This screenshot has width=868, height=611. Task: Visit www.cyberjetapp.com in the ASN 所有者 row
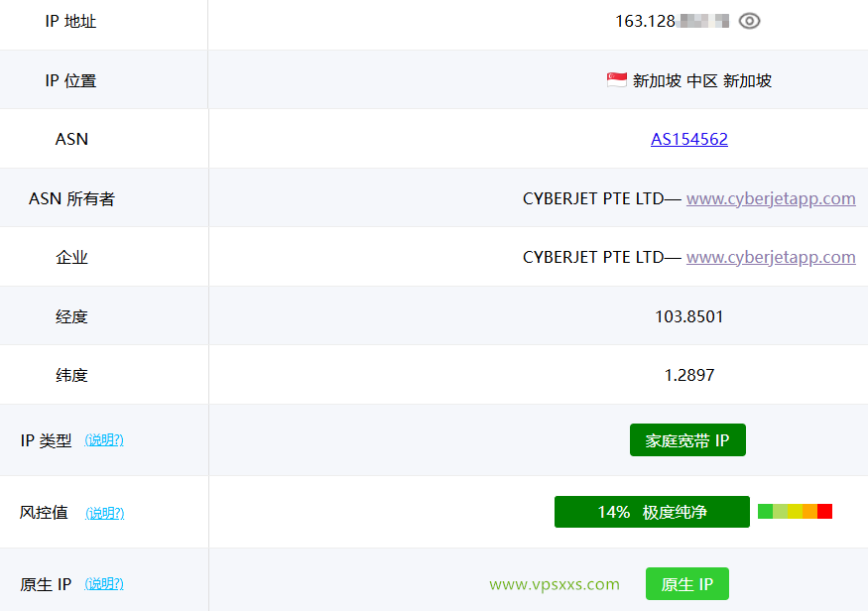[771, 197]
